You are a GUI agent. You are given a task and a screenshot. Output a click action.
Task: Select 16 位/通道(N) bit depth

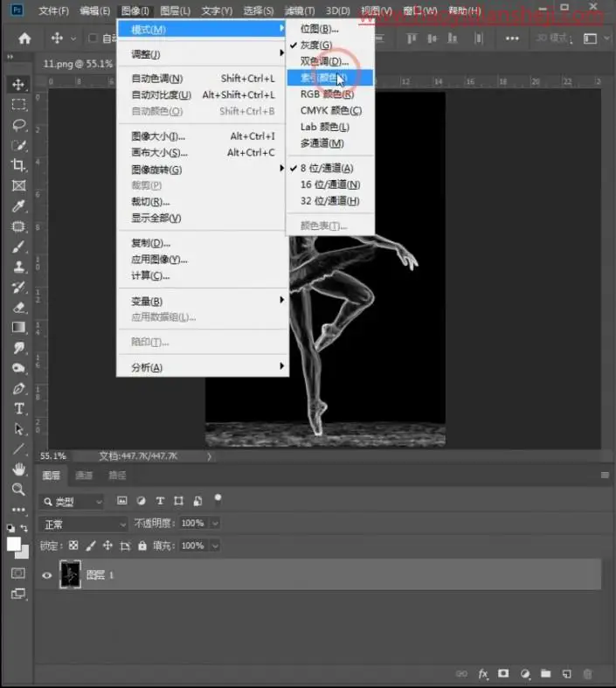coord(330,184)
